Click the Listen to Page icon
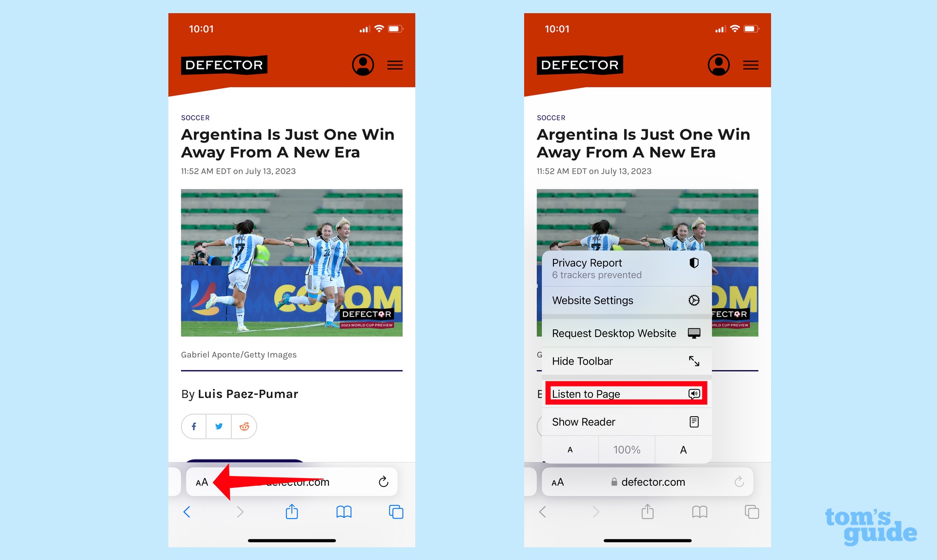 point(693,394)
